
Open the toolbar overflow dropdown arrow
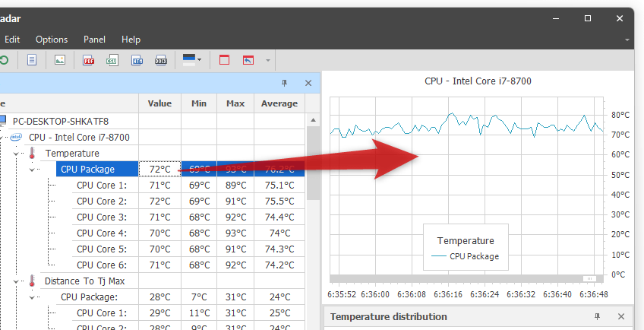[268, 61]
